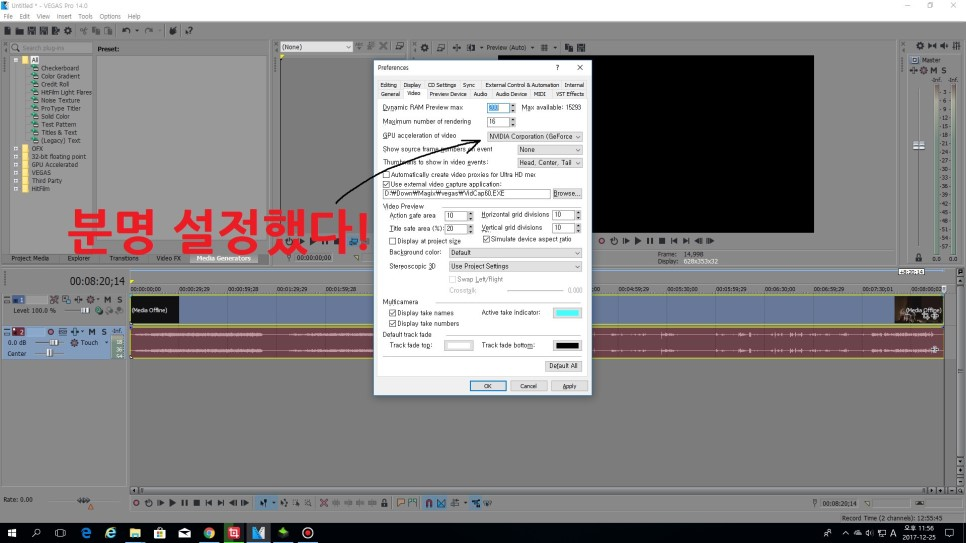Click Apply in Preferences dialog
Image resolution: width=966 pixels, height=543 pixels.
click(569, 386)
